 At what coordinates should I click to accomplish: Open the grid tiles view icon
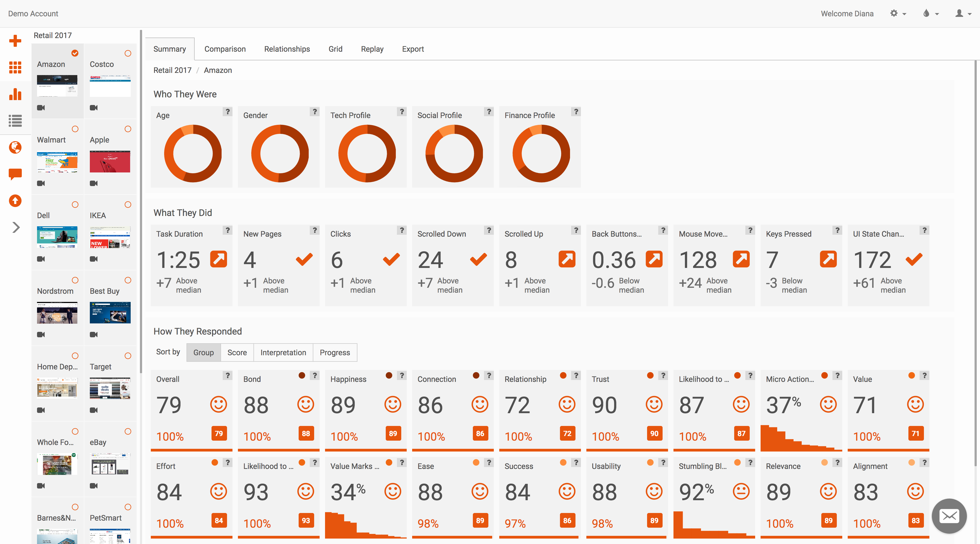click(x=15, y=67)
